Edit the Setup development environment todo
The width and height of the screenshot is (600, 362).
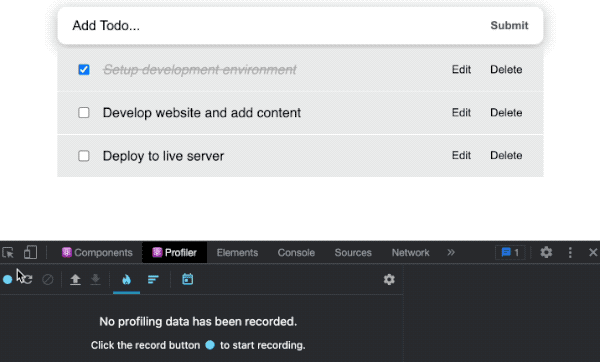point(461,70)
